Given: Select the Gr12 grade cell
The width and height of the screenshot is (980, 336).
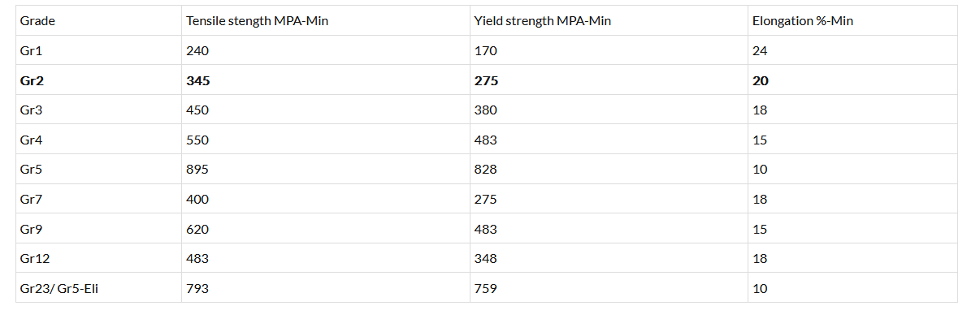Looking at the screenshot, I should 33,258.
